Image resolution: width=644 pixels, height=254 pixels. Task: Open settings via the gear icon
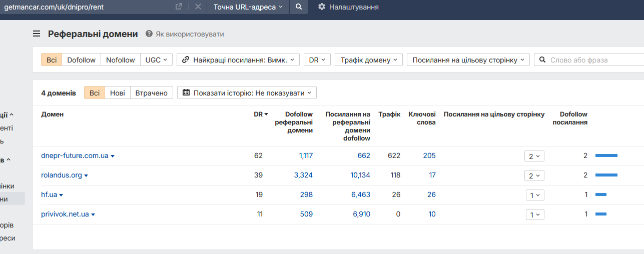[321, 7]
